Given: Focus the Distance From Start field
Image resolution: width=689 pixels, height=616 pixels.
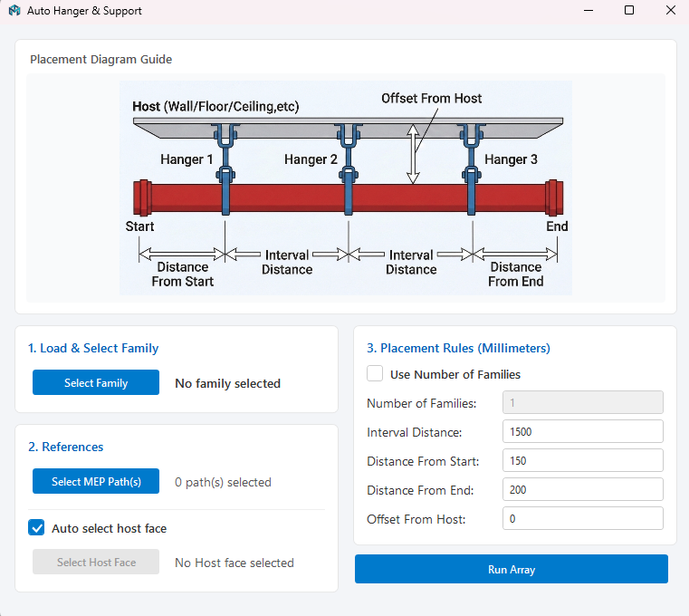Looking at the screenshot, I should click(x=583, y=460).
